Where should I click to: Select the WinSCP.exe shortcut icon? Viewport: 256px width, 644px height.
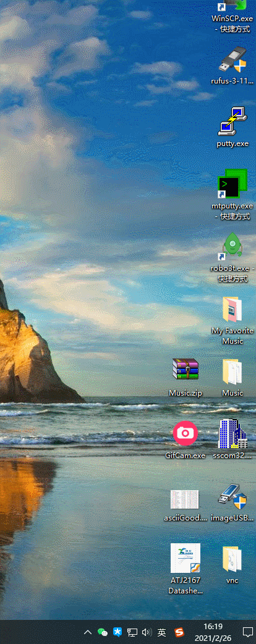(233, 6)
